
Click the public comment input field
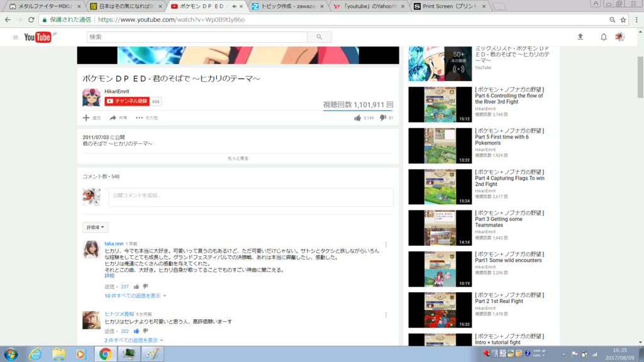pyautogui.click(x=250, y=197)
